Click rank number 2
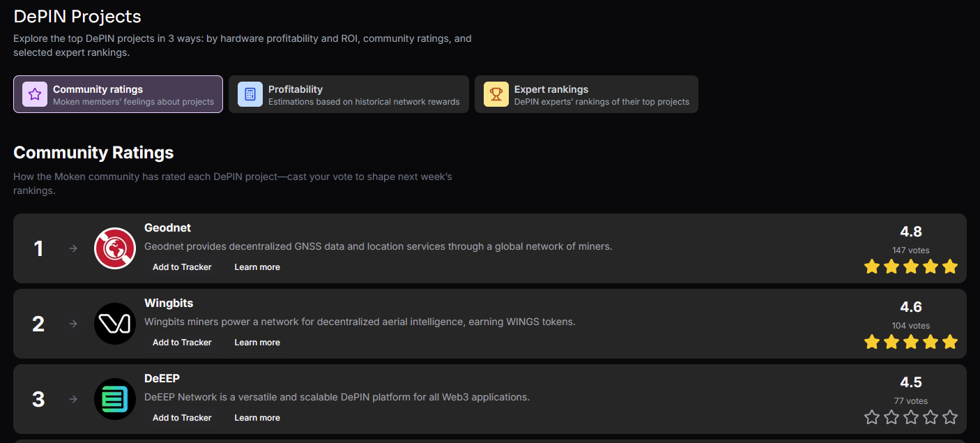Image resolution: width=980 pixels, height=443 pixels. point(38,324)
